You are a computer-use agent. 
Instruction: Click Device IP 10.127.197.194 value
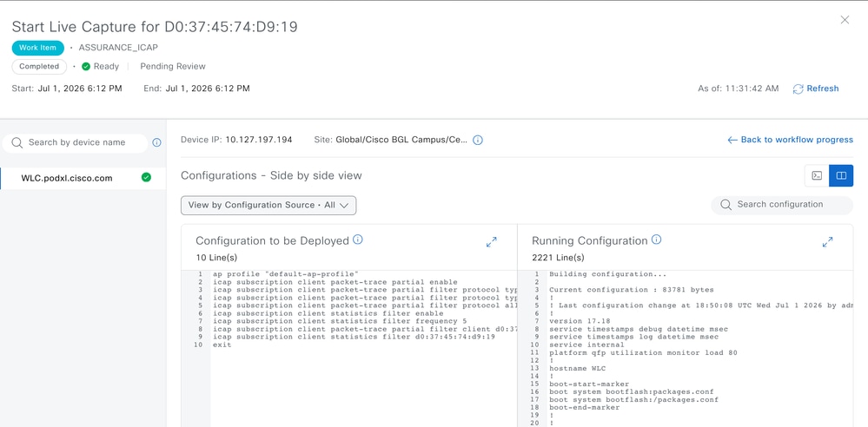(x=259, y=140)
